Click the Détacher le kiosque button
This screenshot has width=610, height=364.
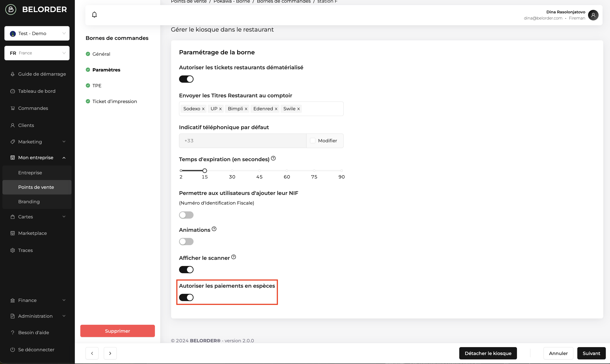coord(488,353)
